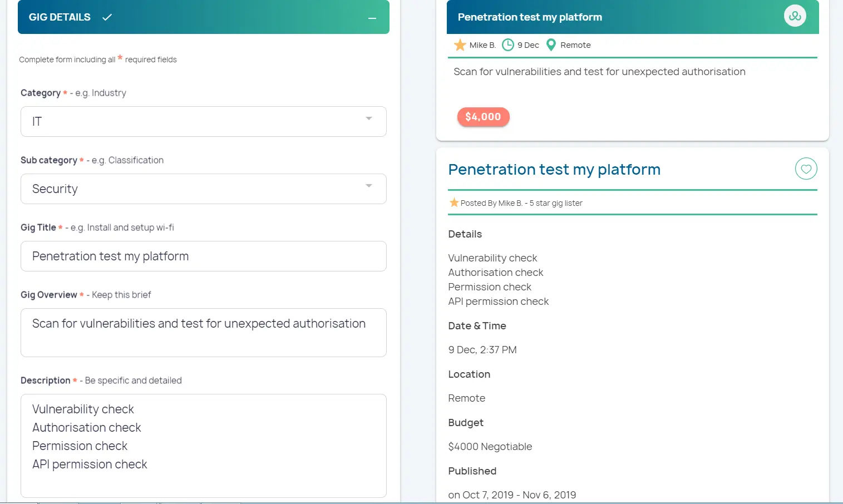Click the circular logo icon on preview card

tap(795, 16)
